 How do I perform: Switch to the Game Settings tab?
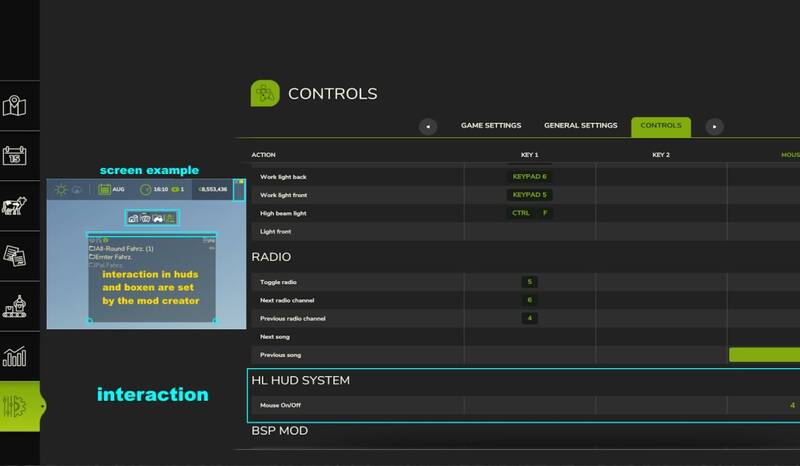pyautogui.click(x=490, y=126)
